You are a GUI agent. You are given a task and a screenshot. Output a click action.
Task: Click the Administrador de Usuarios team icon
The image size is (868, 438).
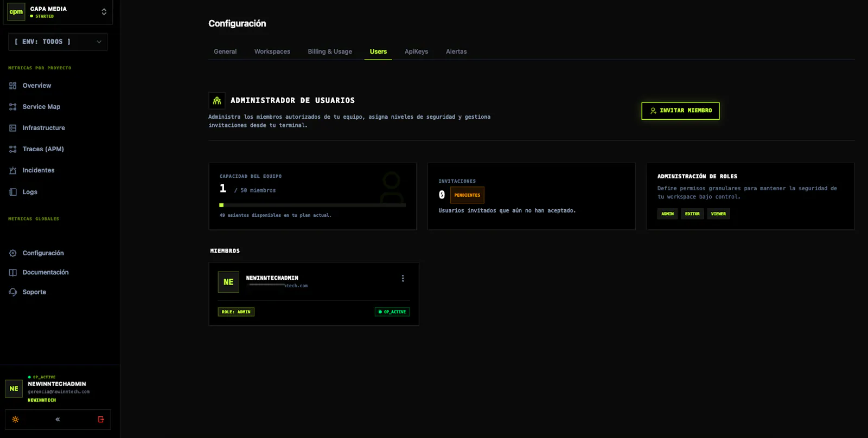(x=217, y=101)
